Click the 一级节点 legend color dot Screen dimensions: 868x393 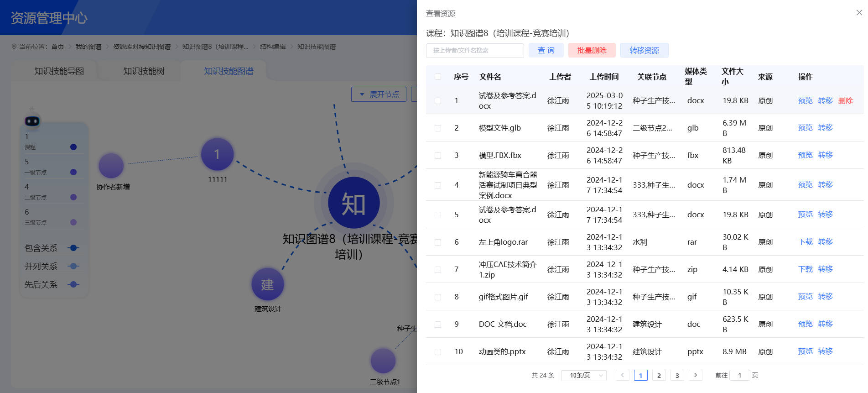(x=73, y=172)
